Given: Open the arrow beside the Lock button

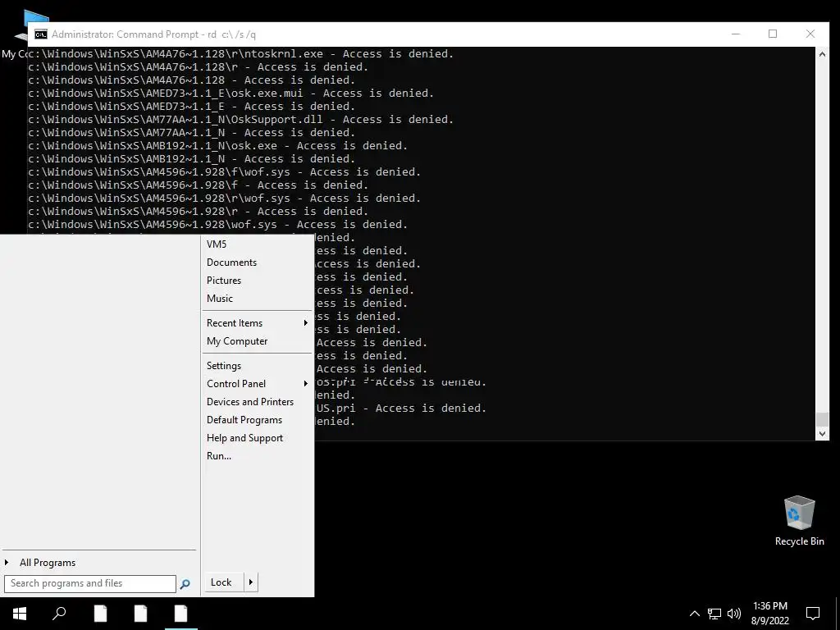Looking at the screenshot, I should click(x=251, y=582).
